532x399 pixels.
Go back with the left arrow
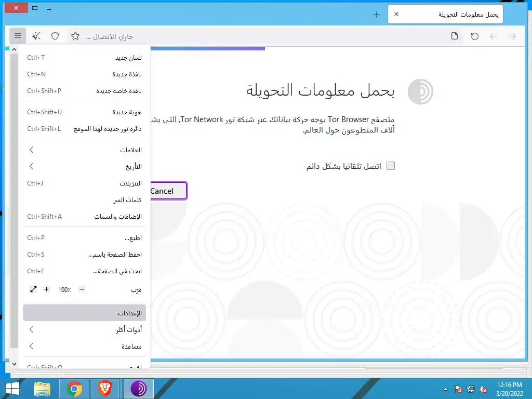point(494,36)
